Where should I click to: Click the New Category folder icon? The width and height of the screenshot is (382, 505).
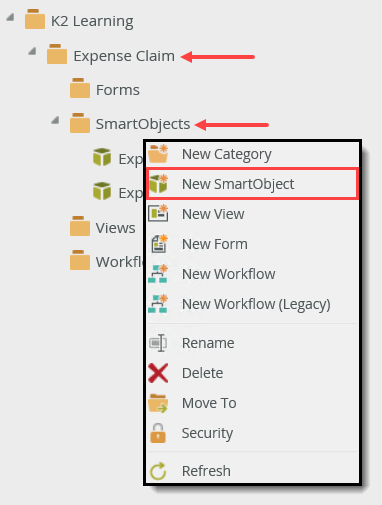pos(158,153)
